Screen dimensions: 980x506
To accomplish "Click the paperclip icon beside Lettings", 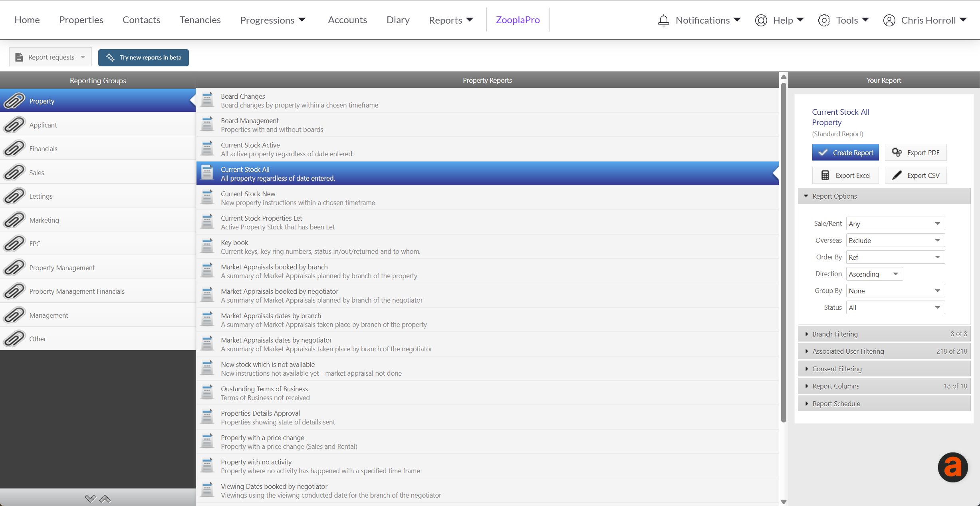I will [x=14, y=196].
